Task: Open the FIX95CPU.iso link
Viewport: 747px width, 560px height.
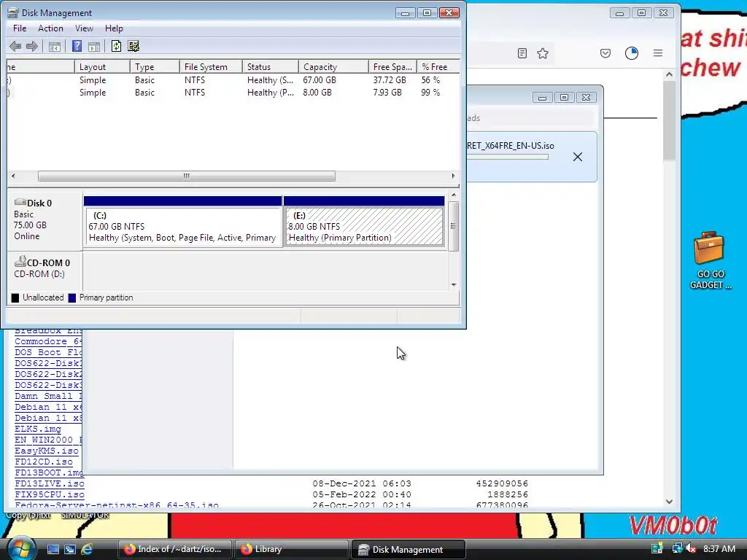Action: 50,495
